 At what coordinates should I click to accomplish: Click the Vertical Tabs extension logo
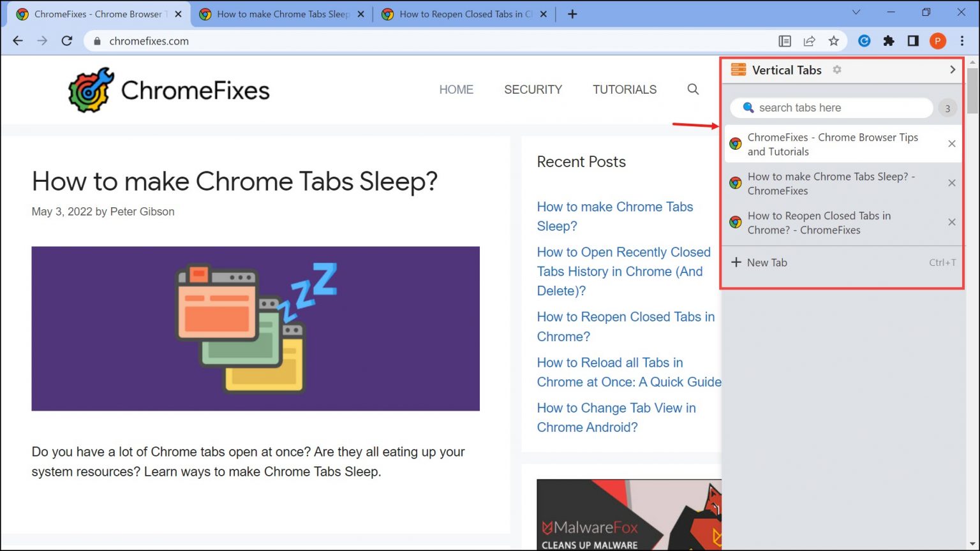pyautogui.click(x=738, y=70)
